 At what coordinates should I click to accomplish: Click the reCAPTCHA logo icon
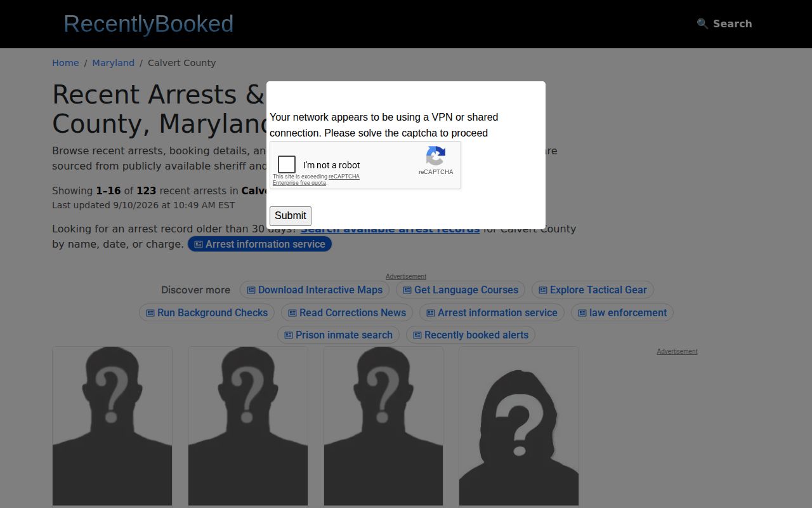click(x=436, y=156)
